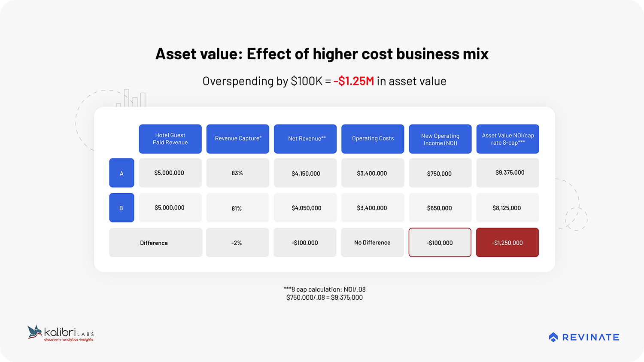Screen dimensions: 644x362
Task: Select the Revenue Capture column header
Action: pos(237,139)
